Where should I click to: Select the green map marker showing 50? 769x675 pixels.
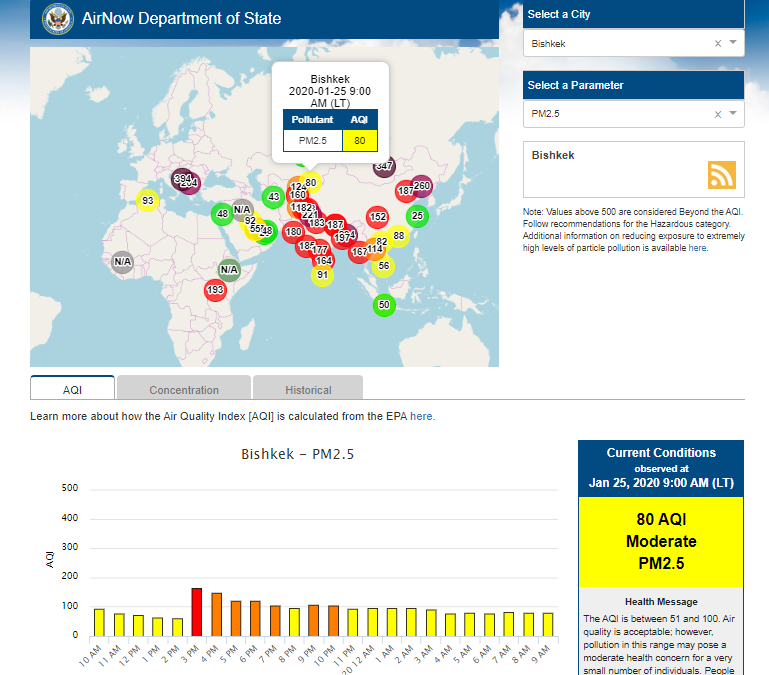point(384,305)
